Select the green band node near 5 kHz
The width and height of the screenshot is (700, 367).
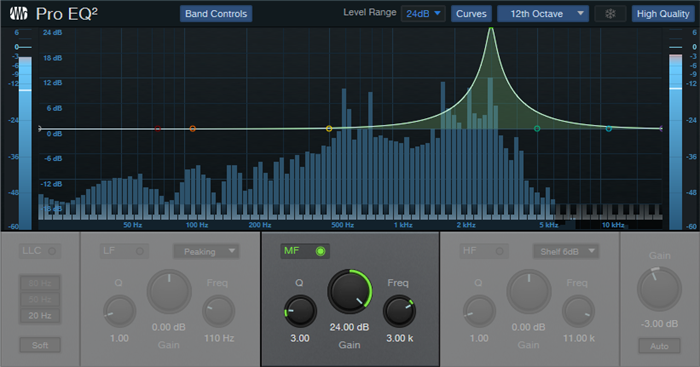coord(537,129)
